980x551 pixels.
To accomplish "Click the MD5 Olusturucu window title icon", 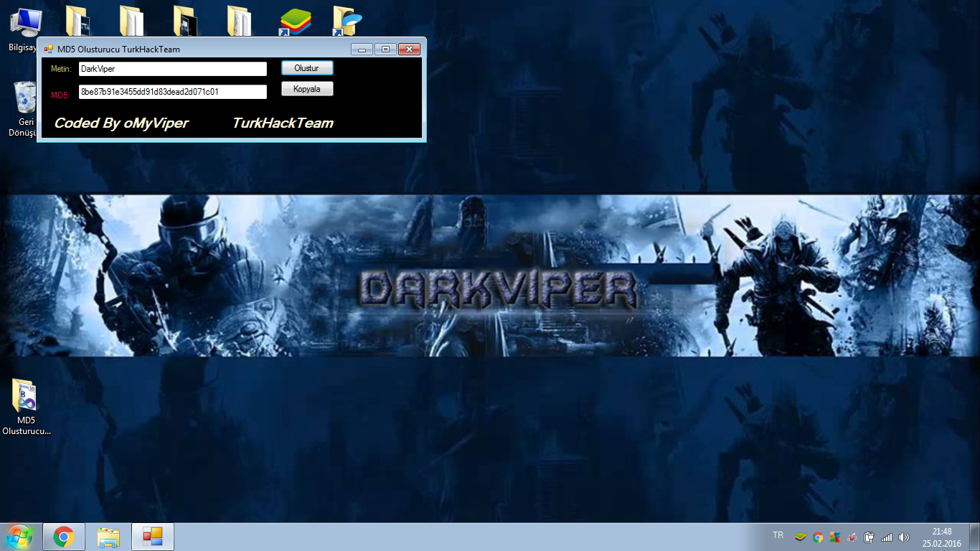I will pyautogui.click(x=49, y=50).
